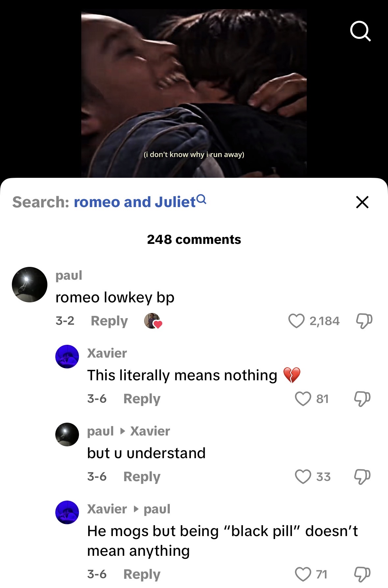Dislike Xavier's "He mogs" comment
Image resolution: width=388 pixels, height=588 pixels.
click(x=362, y=574)
